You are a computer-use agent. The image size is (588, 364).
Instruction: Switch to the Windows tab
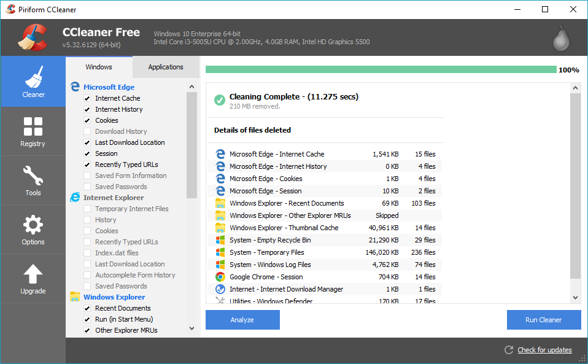tap(99, 67)
